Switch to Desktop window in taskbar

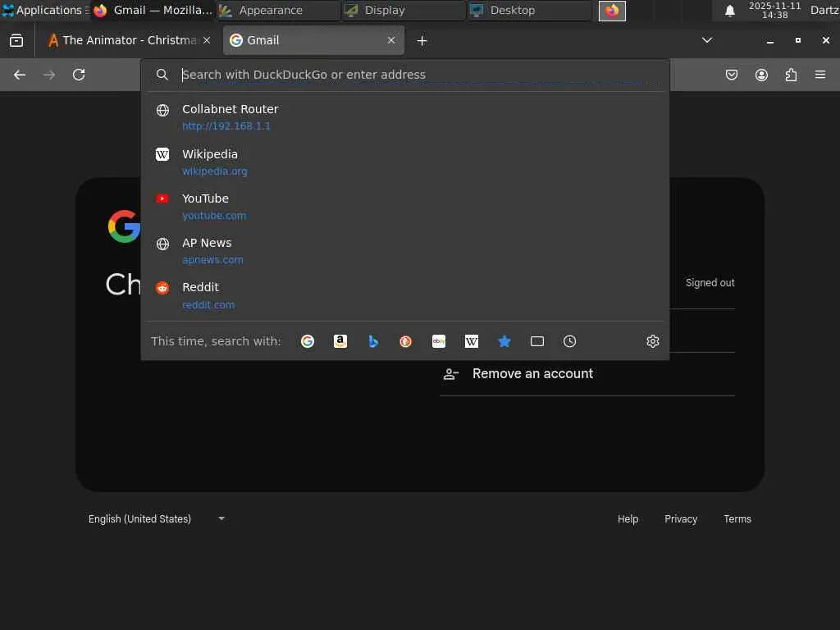[530, 10]
